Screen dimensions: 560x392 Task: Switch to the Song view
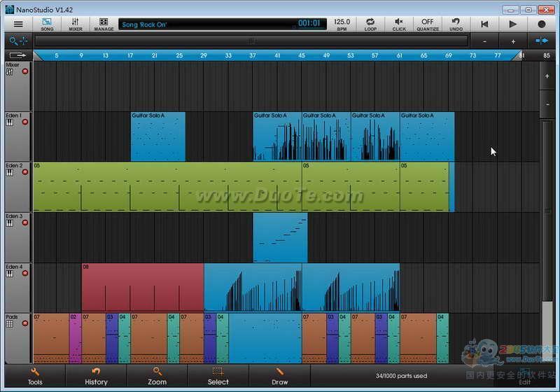click(x=47, y=24)
